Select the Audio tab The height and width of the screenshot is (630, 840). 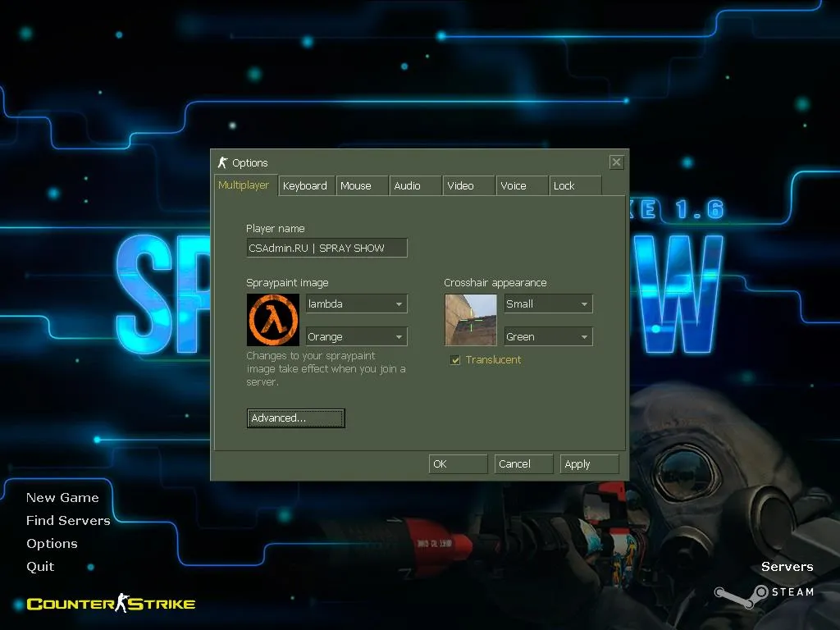[x=415, y=186]
